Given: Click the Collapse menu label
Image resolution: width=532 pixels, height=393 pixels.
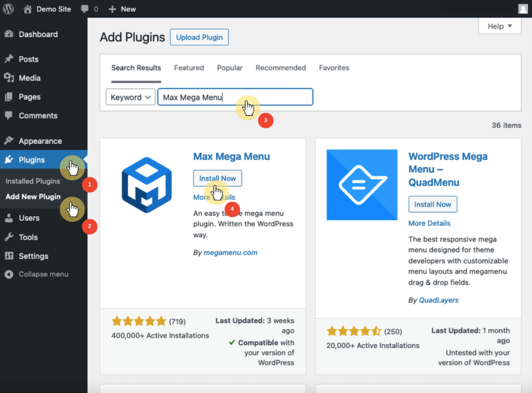Looking at the screenshot, I should pos(44,274).
